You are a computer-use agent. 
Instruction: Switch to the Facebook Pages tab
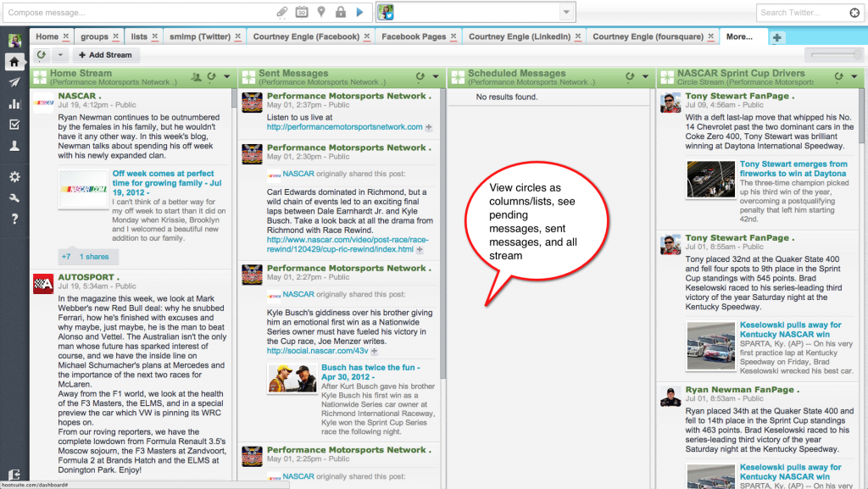pos(414,36)
